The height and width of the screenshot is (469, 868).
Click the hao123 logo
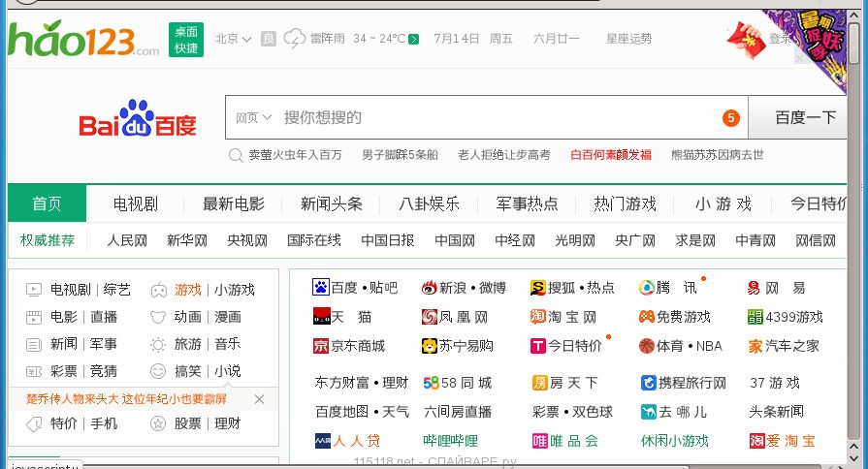coord(82,39)
